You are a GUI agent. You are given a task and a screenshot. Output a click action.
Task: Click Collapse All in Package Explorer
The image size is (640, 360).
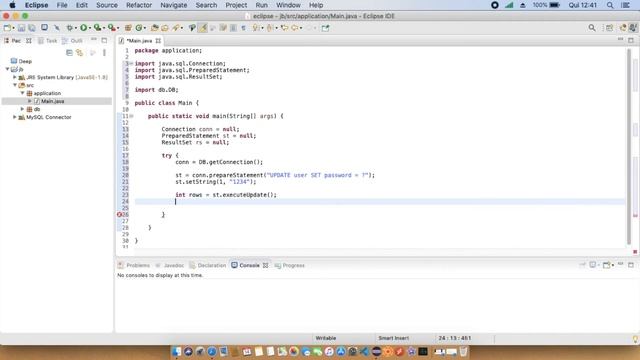click(69, 53)
